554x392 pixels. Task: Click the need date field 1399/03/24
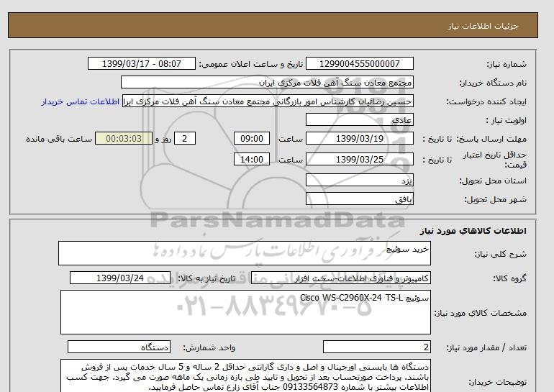120,278
